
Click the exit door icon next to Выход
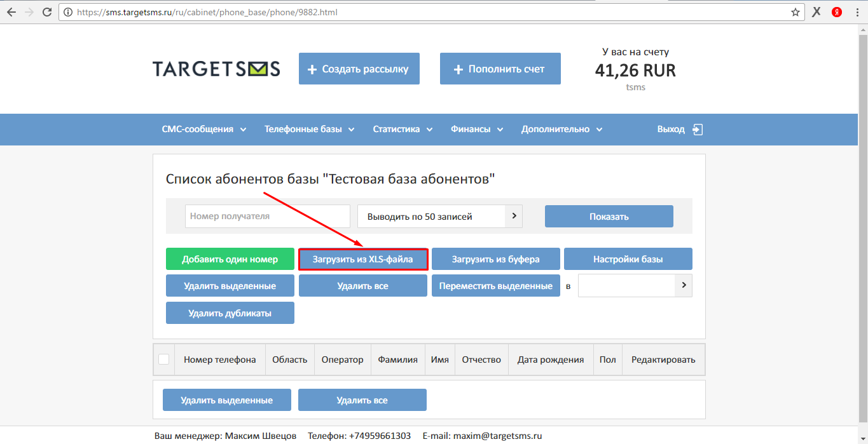[x=698, y=129]
